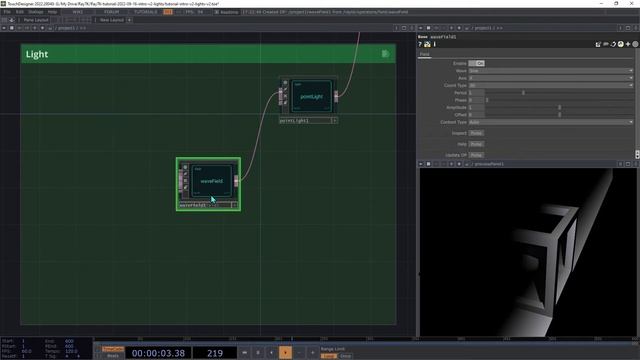Toggle the Enable On switch
The image size is (640, 360).
pyautogui.click(x=476, y=63)
